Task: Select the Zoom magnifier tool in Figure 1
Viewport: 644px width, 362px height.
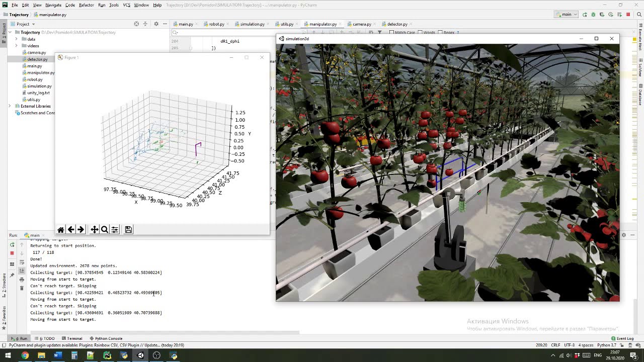Action: coord(105,230)
